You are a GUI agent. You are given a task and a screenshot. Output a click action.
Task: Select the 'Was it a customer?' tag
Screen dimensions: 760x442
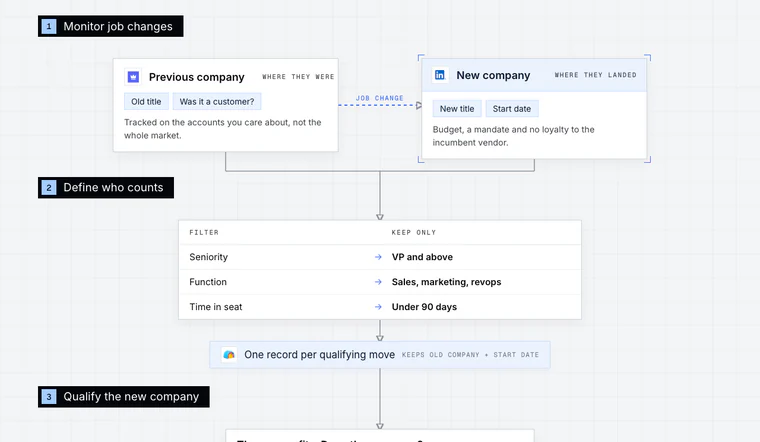(x=217, y=102)
